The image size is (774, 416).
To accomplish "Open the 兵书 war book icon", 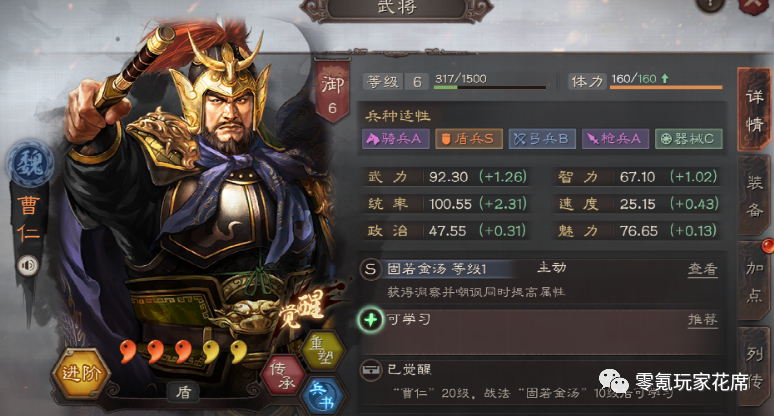I will pyautogui.click(x=322, y=396).
